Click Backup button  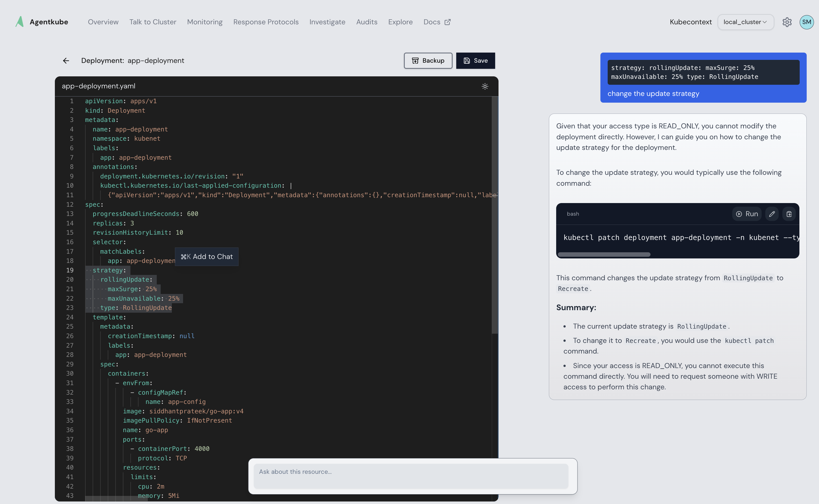point(428,61)
